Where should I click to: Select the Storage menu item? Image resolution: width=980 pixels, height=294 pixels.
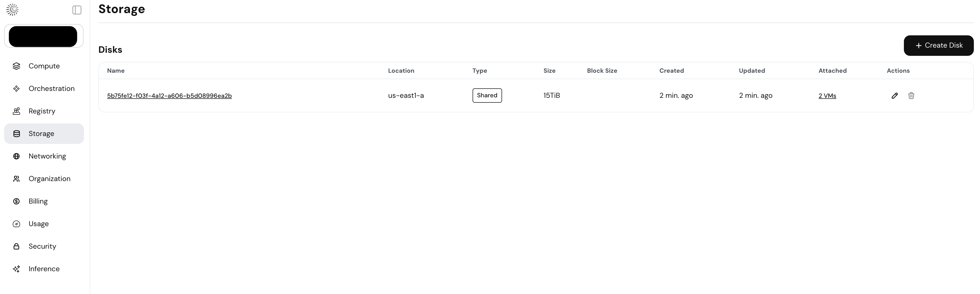click(44, 133)
